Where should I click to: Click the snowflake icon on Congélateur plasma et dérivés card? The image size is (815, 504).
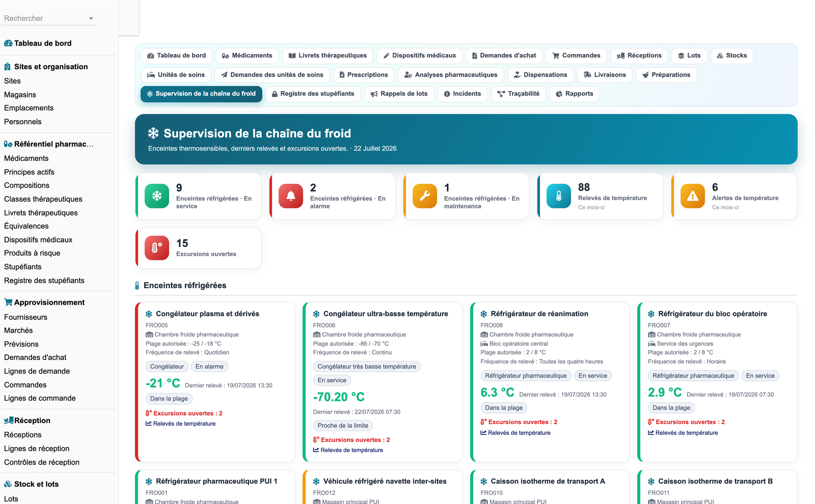(x=149, y=314)
